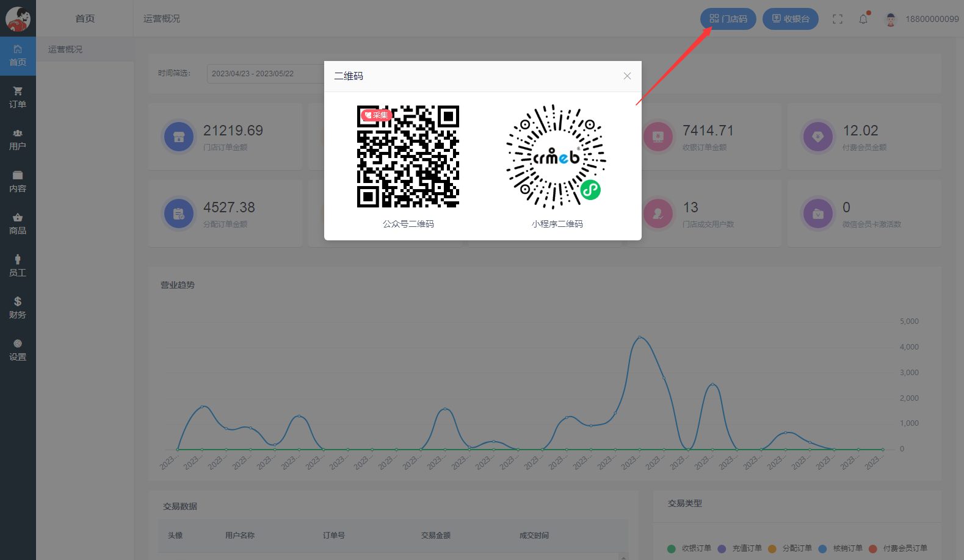This screenshot has width=964, height=560.
Task: Click the value 7414.71
Action: (708, 131)
